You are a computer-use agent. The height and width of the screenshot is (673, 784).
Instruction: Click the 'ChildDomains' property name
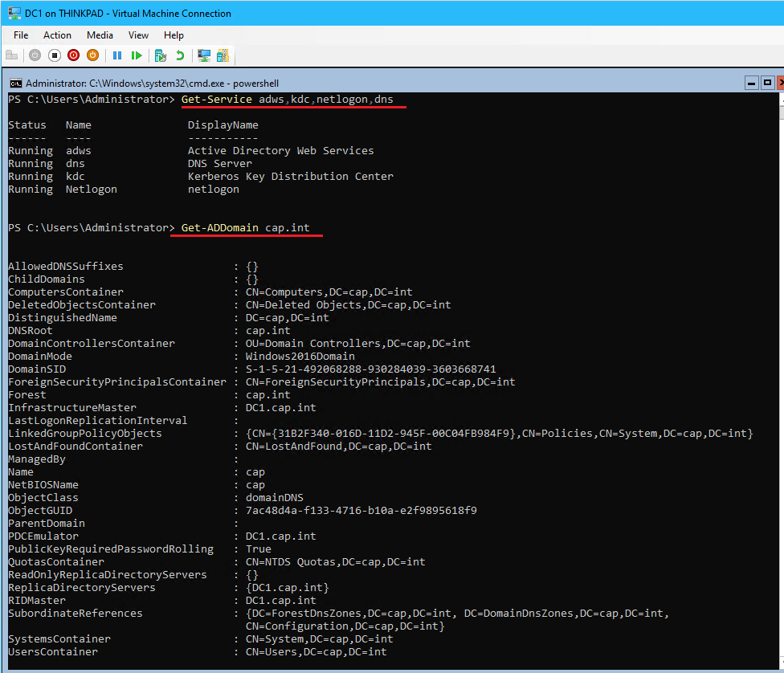[x=47, y=279]
